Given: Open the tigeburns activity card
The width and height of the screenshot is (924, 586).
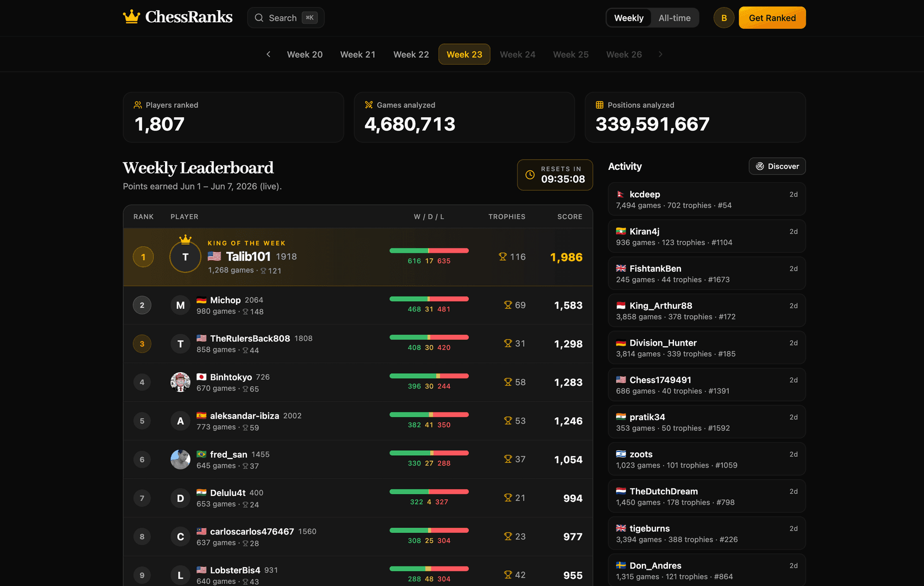Looking at the screenshot, I should (706, 533).
